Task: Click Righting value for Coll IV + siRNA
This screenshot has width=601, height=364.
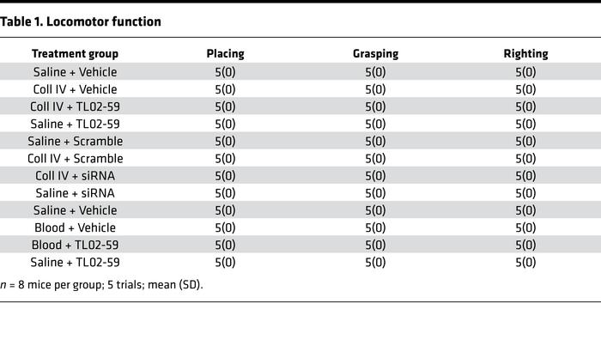Action: point(525,176)
